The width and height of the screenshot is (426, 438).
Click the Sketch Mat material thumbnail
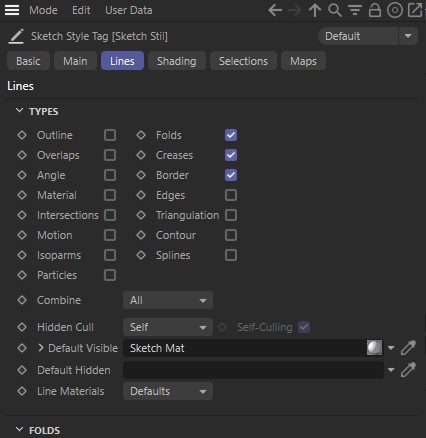(x=374, y=348)
